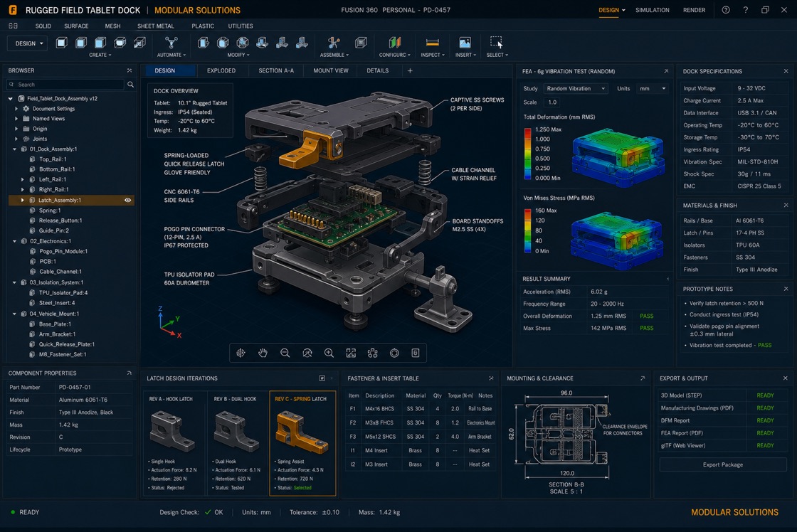Viewport: 797px width, 532px height.
Task: Open the Create menu dropdown
Action: [100, 55]
